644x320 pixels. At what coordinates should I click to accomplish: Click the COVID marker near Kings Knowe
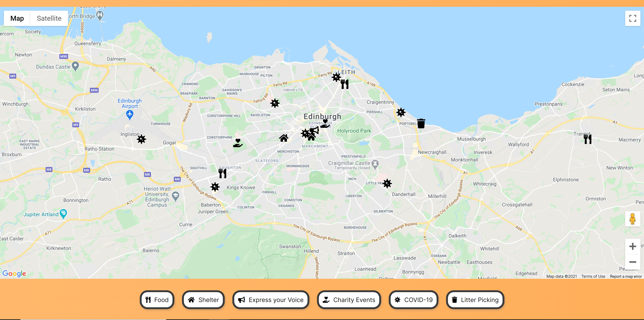(215, 187)
